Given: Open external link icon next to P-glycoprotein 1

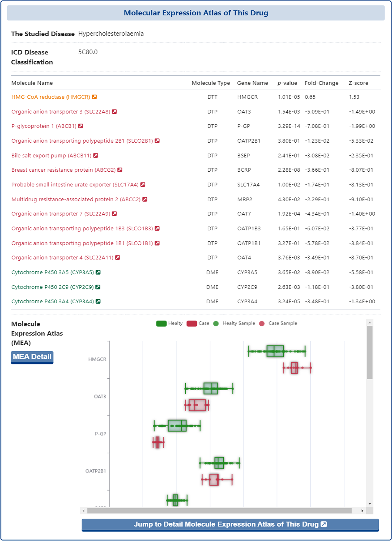Looking at the screenshot, I should [81, 126].
